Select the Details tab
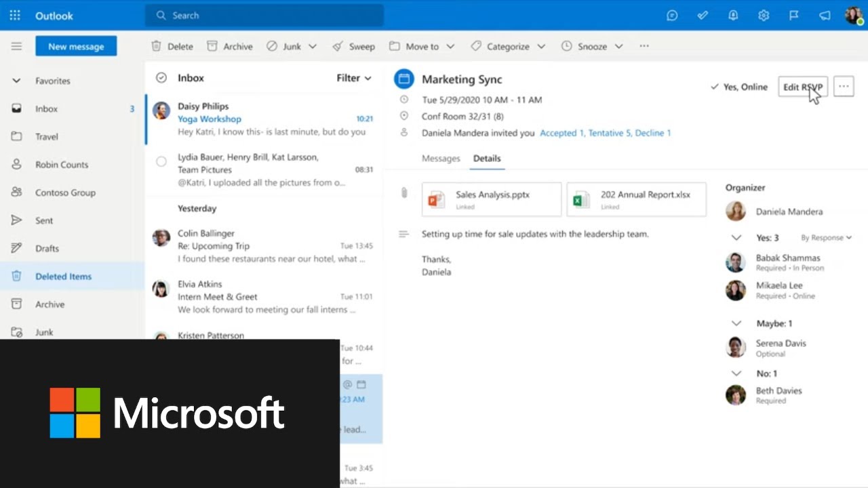 click(487, 158)
